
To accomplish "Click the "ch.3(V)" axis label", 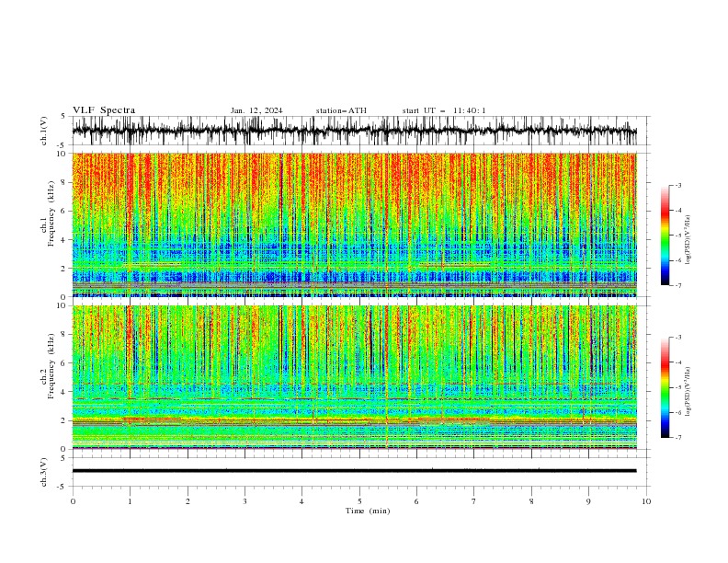I will [x=44, y=472].
